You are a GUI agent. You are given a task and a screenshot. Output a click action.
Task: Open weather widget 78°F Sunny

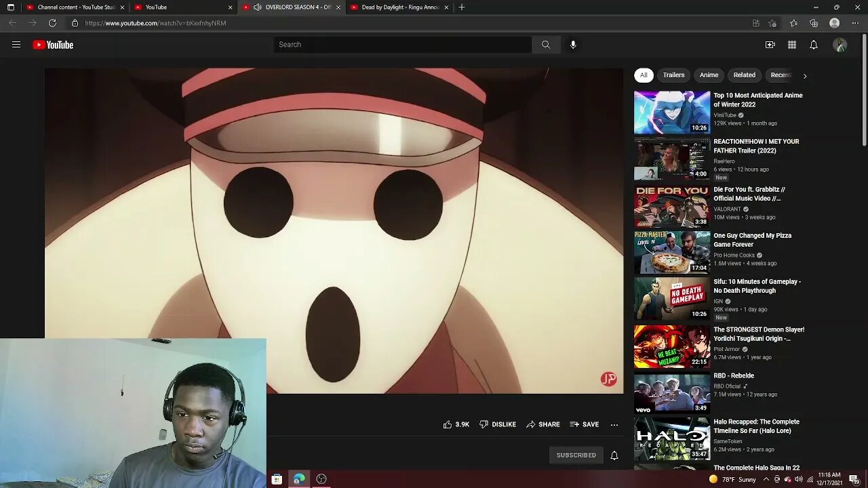pos(732,479)
